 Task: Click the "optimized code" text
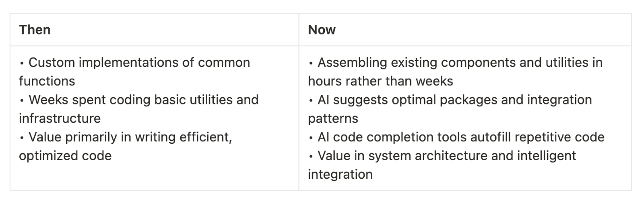point(65,156)
